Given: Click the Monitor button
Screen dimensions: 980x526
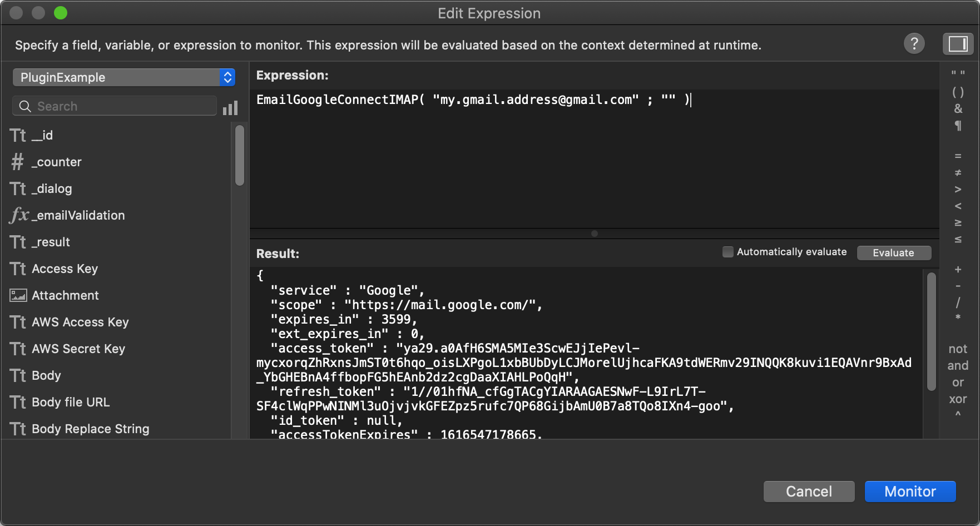Looking at the screenshot, I should click(910, 492).
